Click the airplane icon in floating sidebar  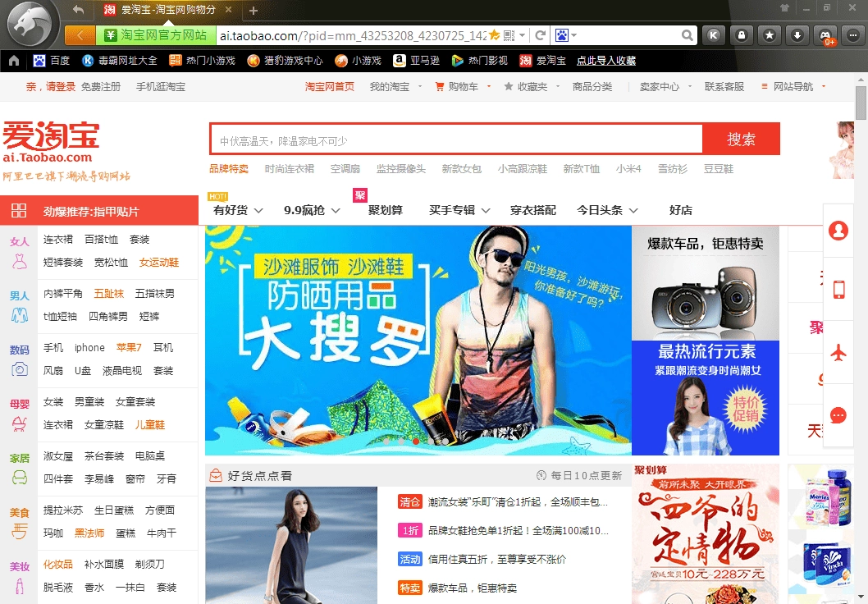coord(838,352)
